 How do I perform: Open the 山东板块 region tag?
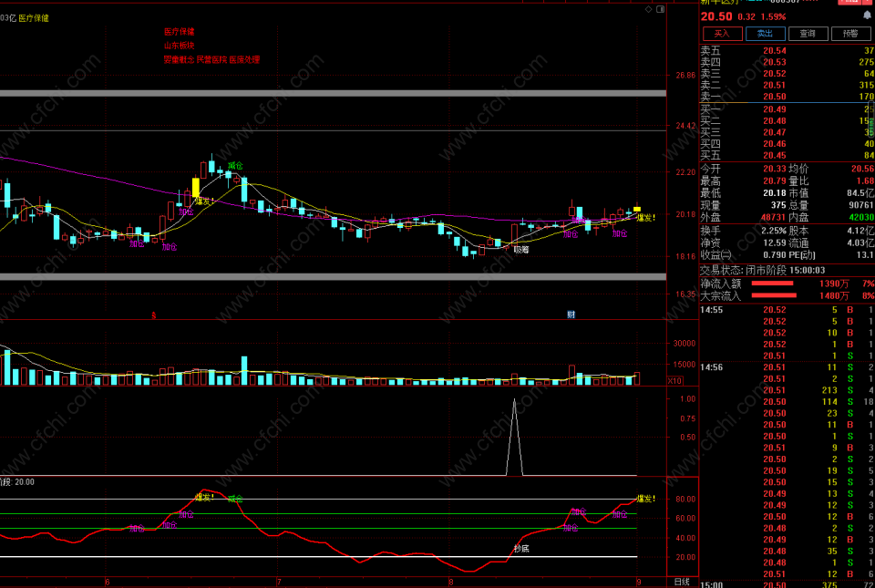(180, 46)
